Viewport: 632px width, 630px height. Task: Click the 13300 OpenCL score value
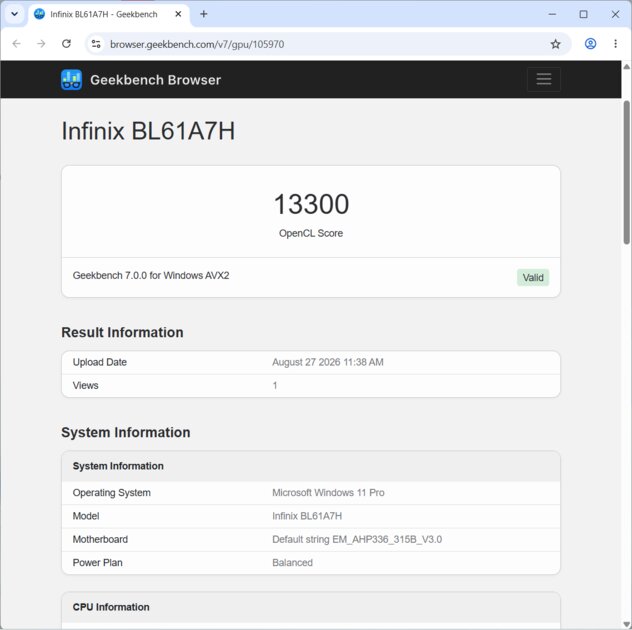(311, 204)
